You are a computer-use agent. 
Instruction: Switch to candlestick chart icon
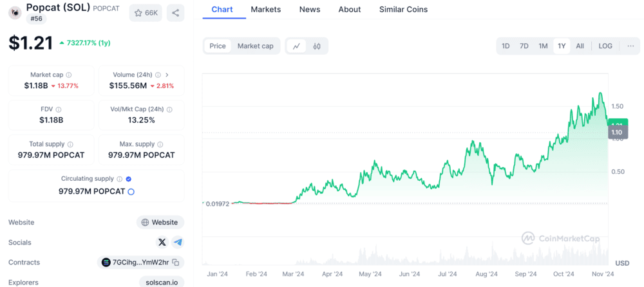tap(317, 46)
